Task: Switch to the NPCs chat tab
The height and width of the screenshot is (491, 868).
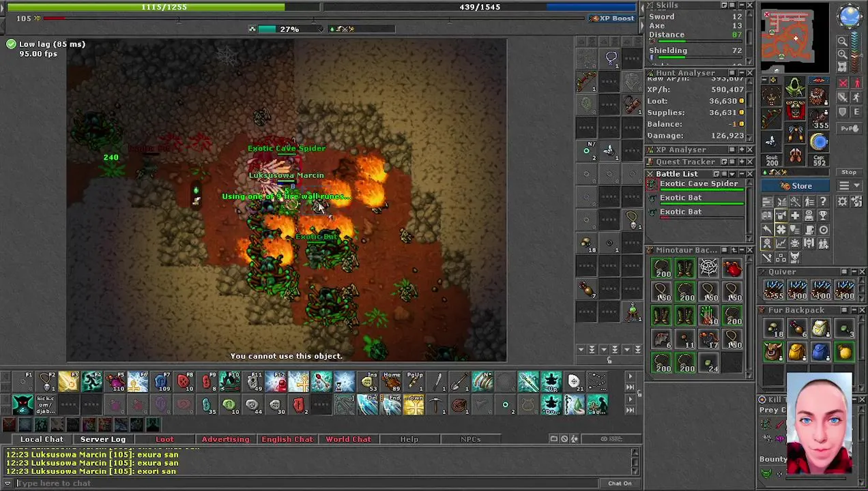Action: (x=470, y=439)
